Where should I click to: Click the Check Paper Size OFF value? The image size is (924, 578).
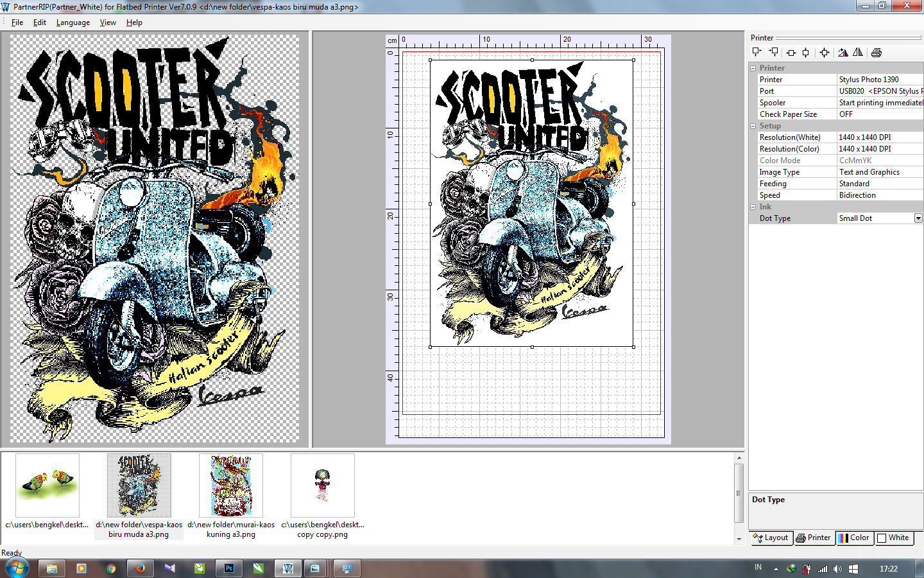coord(880,114)
